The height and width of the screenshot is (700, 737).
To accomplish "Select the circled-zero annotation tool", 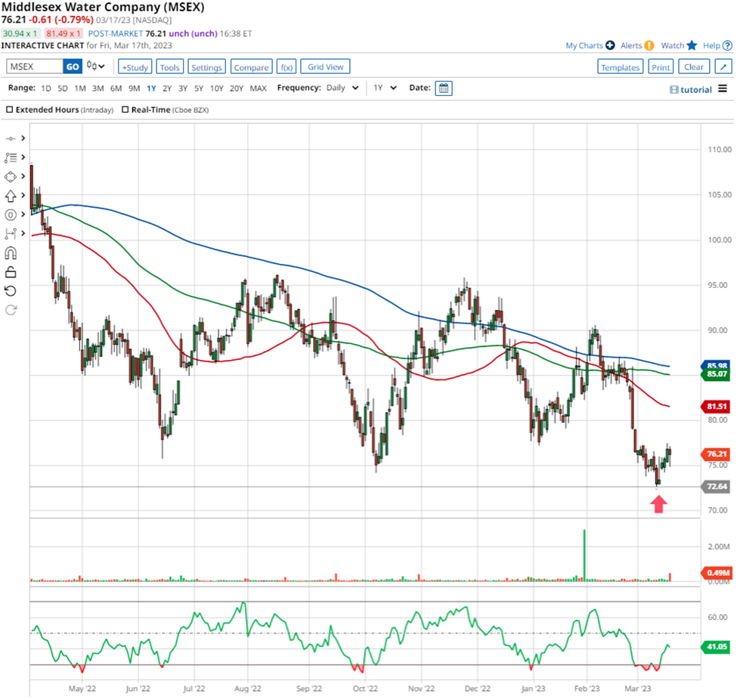I will point(11,215).
